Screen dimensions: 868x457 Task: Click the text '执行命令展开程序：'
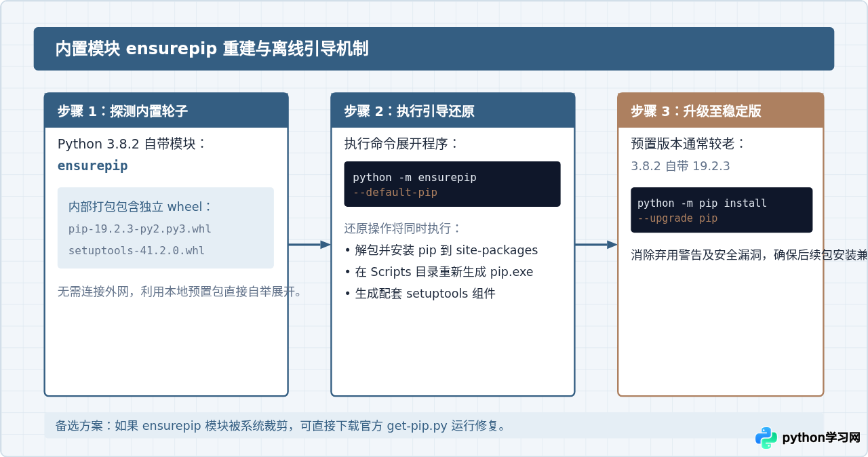[401, 144]
